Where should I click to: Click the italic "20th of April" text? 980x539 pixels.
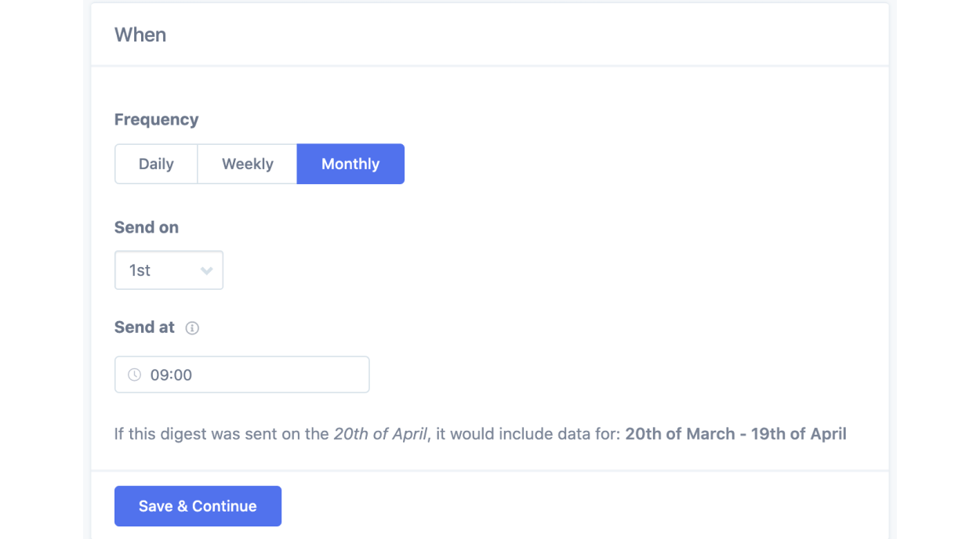[381, 434]
